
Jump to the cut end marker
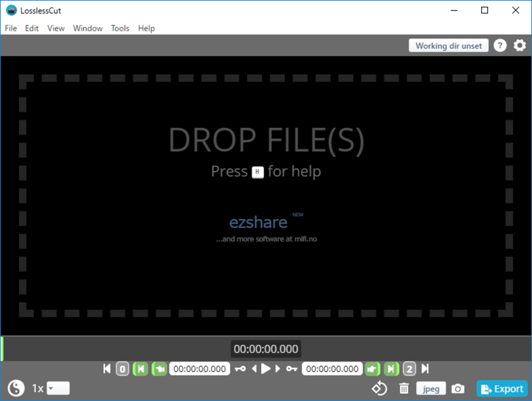pos(391,369)
